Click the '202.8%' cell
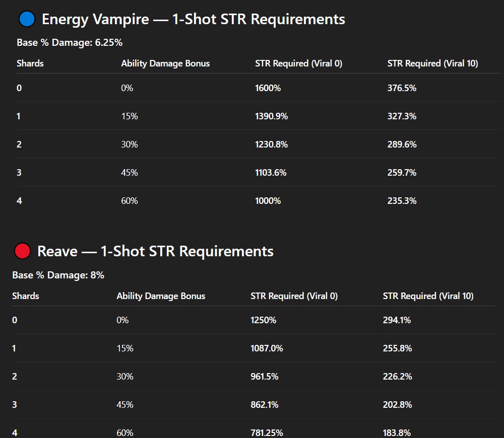Viewport: 504px width, 438px height. (x=397, y=405)
